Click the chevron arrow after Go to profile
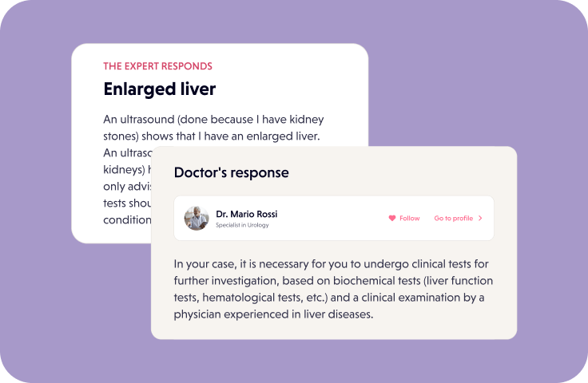588x383 pixels. 480,218
